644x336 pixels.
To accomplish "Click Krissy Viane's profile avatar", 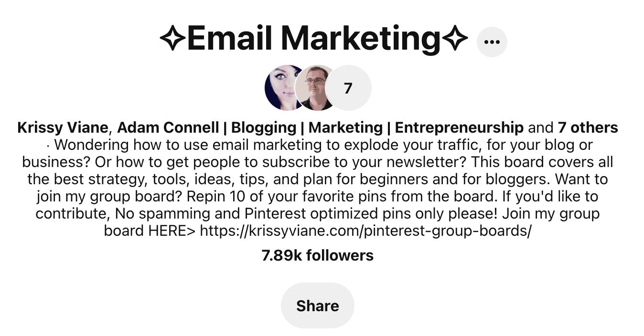I will [282, 88].
